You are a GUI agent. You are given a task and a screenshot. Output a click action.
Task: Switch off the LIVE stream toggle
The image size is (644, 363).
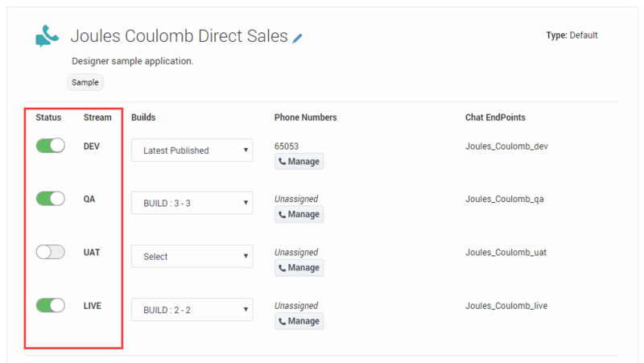click(x=51, y=305)
